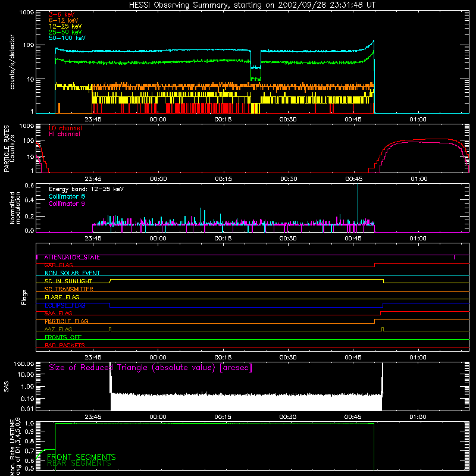This screenshot has width=476, height=476.
Task: Click the 00:30 tick label under the Flags panel
Action: click(288, 358)
